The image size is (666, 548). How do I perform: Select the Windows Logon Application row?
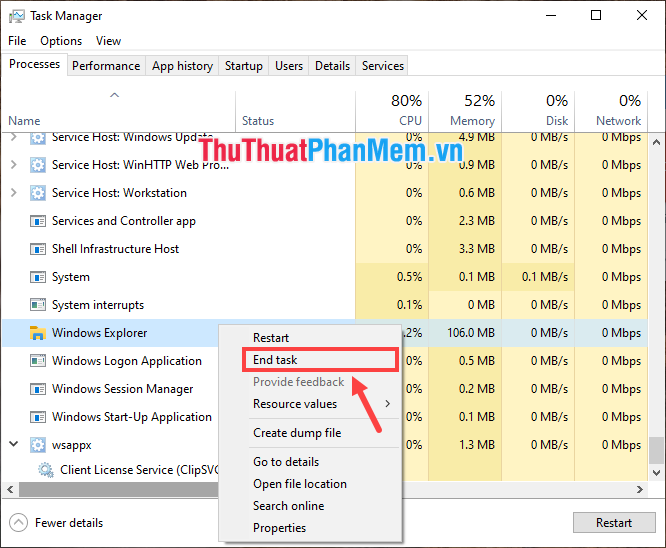click(x=325, y=361)
